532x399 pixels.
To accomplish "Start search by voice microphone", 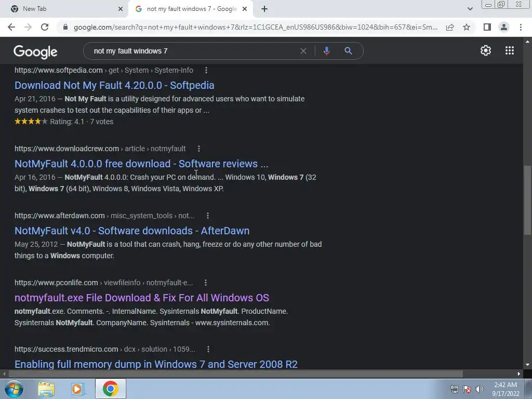I will pos(326,51).
